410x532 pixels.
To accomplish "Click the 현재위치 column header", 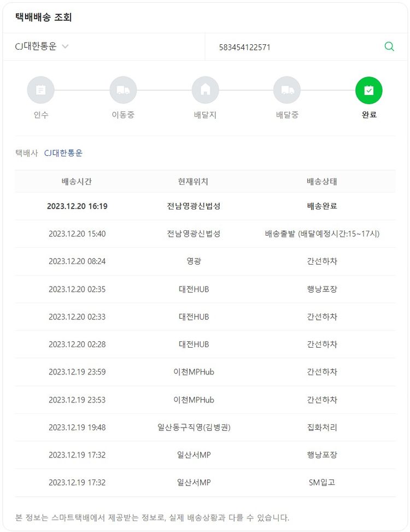I will point(194,182).
